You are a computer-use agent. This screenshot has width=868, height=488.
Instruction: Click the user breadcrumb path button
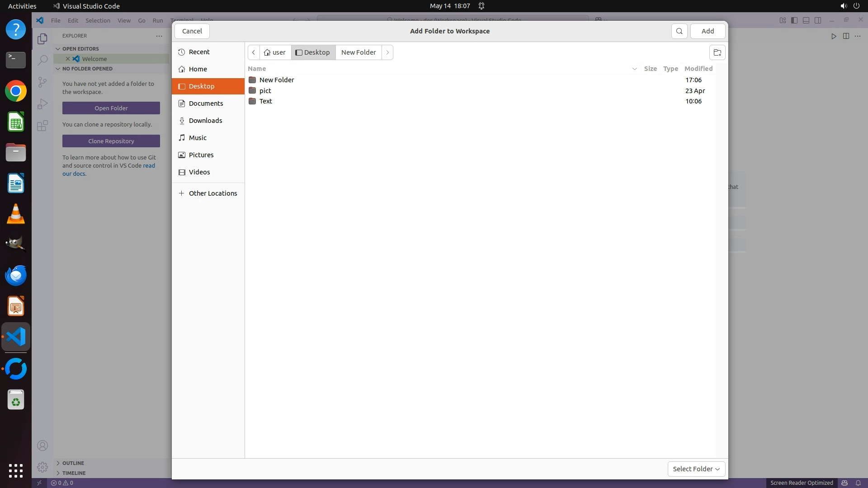tap(275, 52)
